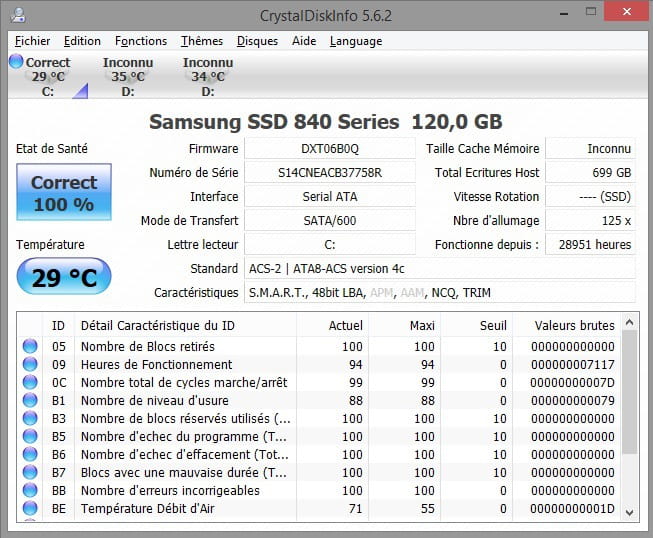Click Nbre d'allumage value 125 x

591,220
